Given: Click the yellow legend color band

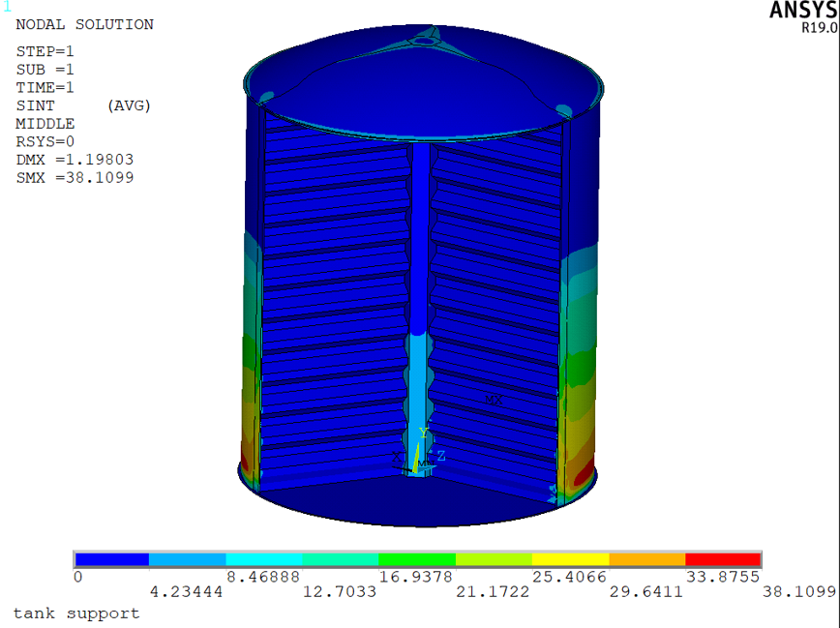Looking at the screenshot, I should [571, 559].
